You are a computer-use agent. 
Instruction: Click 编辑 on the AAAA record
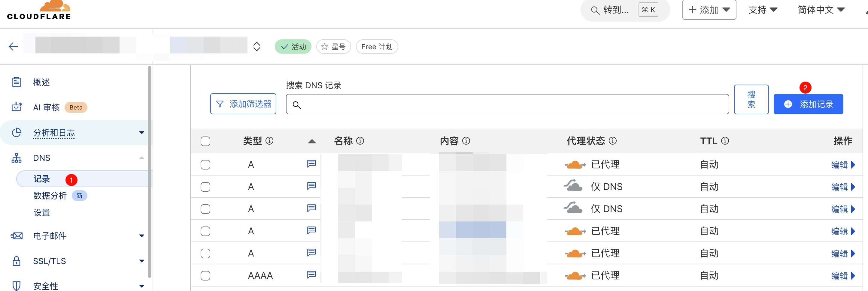[x=843, y=275]
